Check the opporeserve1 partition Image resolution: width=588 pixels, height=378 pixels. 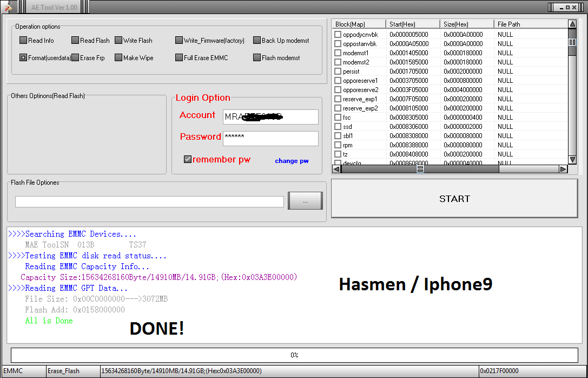pos(338,80)
